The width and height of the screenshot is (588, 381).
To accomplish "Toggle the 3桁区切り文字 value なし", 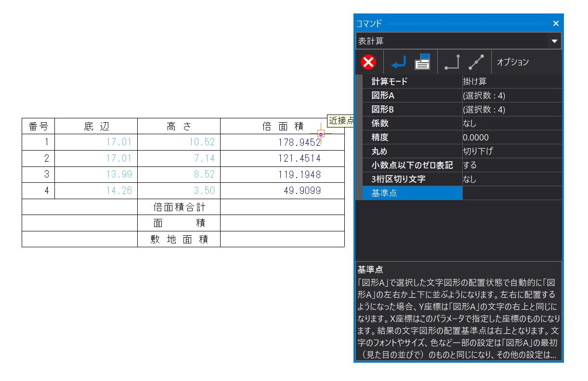I will (511, 179).
